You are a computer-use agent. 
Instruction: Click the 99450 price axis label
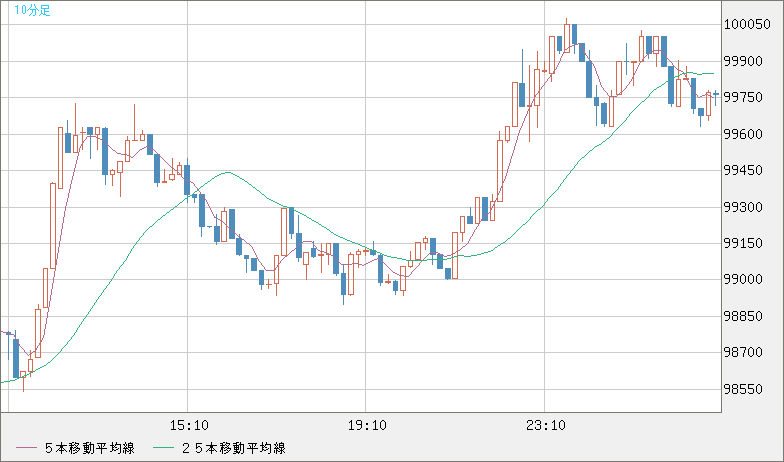coord(744,170)
